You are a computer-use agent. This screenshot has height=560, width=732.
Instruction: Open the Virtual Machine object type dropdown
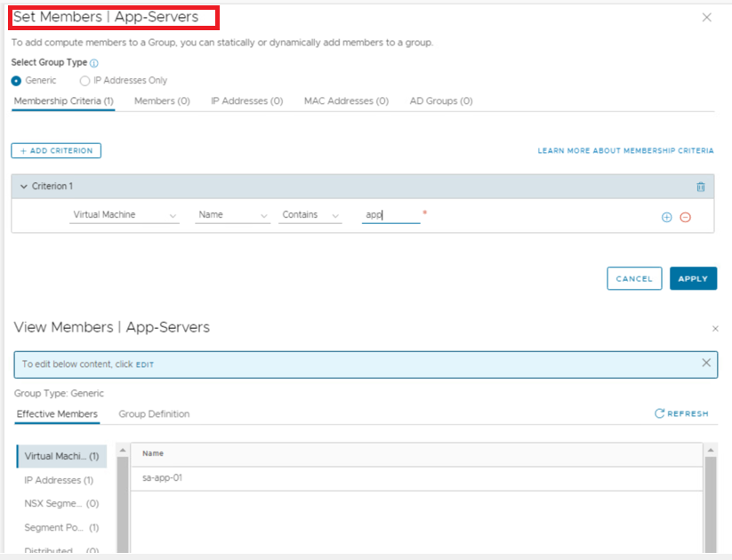[125, 215]
